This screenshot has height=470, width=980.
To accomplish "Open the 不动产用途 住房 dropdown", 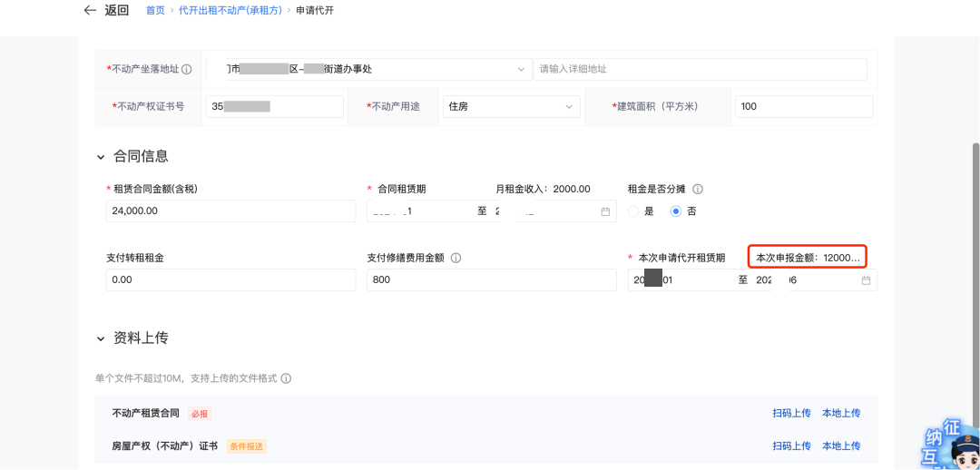I will (511, 106).
